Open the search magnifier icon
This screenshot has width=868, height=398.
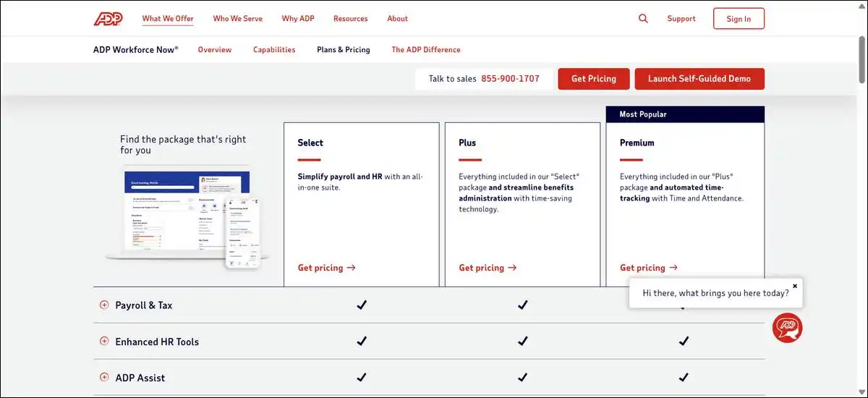643,19
